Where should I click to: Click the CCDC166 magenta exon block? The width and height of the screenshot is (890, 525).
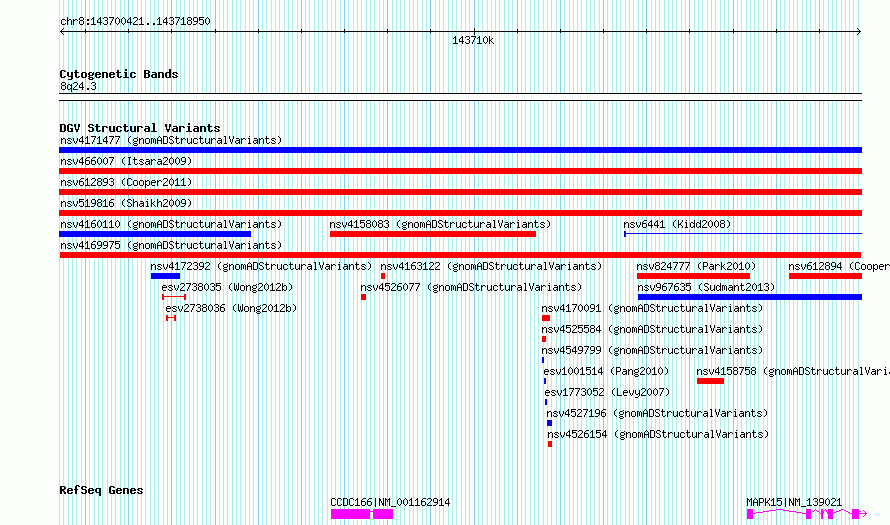(x=362, y=514)
